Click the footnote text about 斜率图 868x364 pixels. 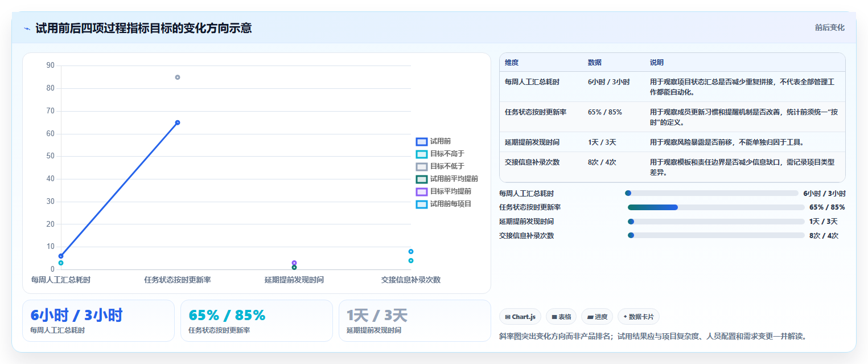[x=653, y=337]
